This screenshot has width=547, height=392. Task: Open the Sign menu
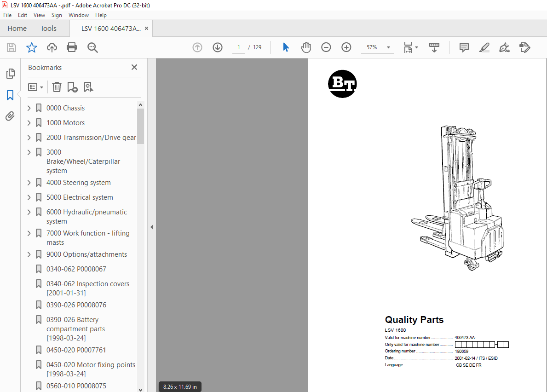click(57, 15)
